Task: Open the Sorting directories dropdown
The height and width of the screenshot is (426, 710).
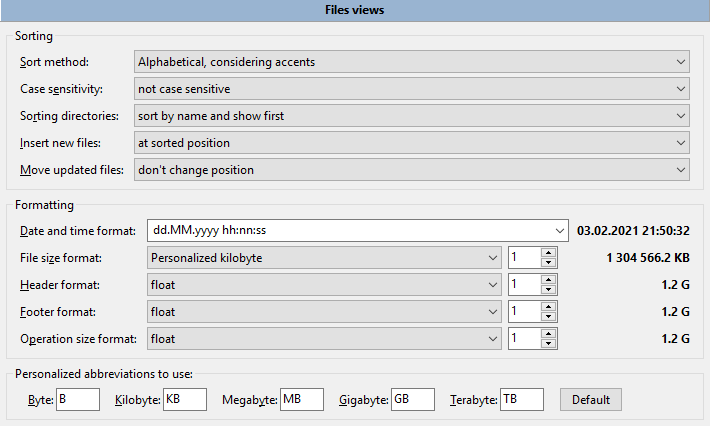Action: [x=411, y=116]
